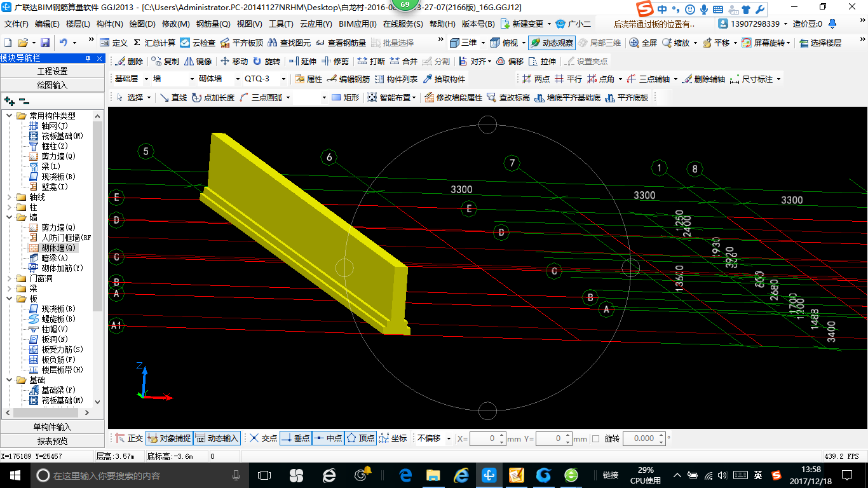Click 平齐板顶 align slab top
868x488 pixels.
(241, 43)
